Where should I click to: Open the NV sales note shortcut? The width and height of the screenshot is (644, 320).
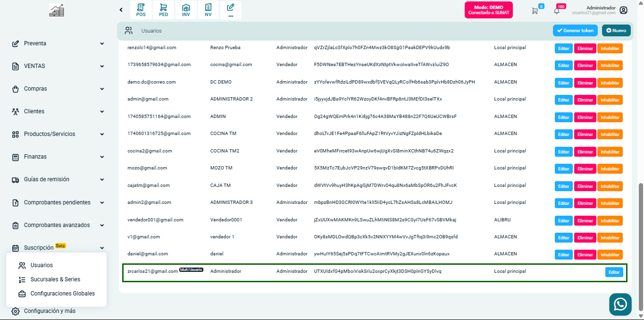pos(208,10)
